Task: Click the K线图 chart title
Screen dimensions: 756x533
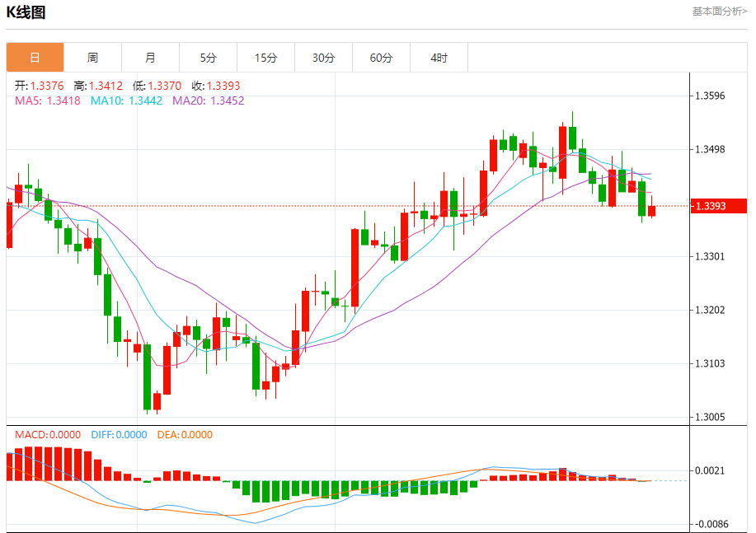Action: (x=26, y=12)
